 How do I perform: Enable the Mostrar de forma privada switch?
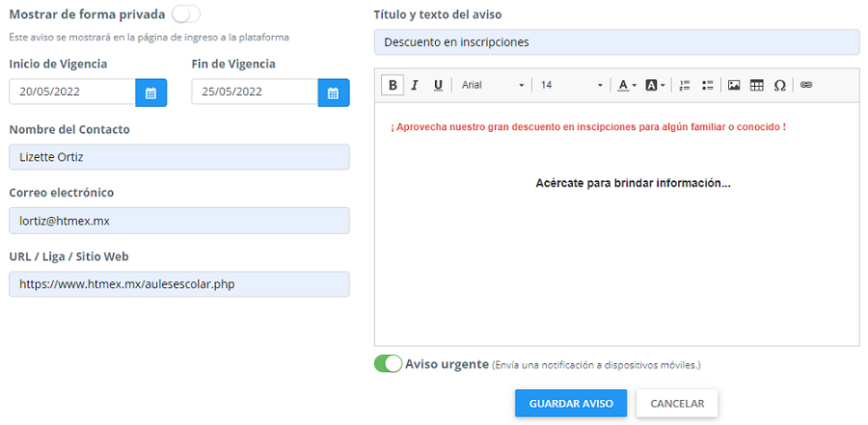pyautogui.click(x=186, y=14)
